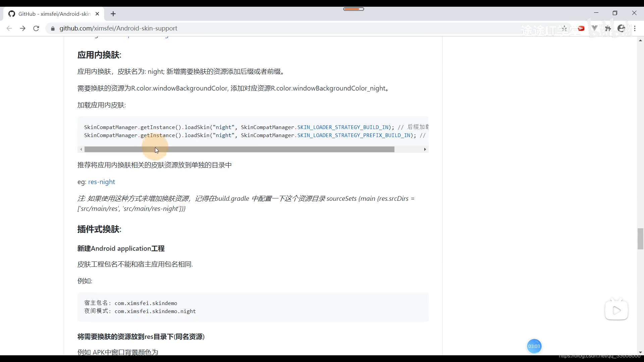Click the R.color.windowBackgroundColor_night paragraph
644x362 pixels.
pos(234,88)
